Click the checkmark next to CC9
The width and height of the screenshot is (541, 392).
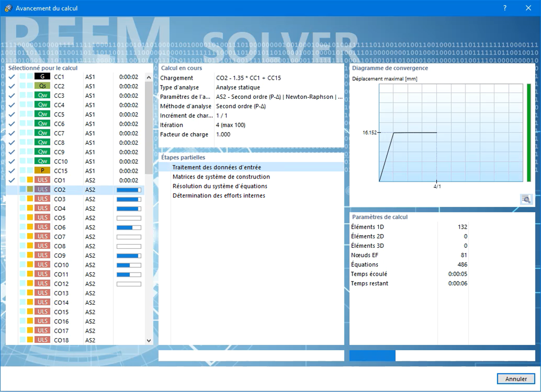12,152
